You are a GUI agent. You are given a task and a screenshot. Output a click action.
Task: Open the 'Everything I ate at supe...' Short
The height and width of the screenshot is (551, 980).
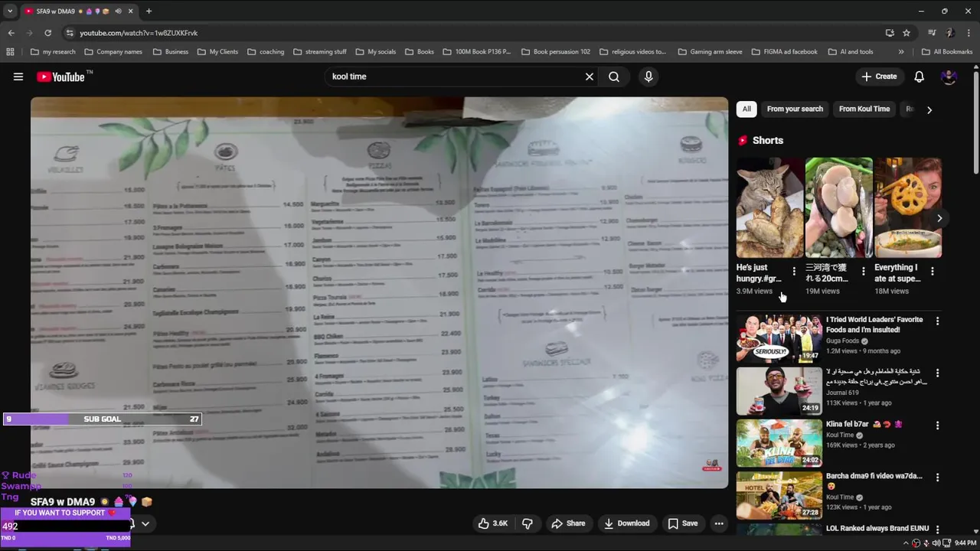(908, 207)
